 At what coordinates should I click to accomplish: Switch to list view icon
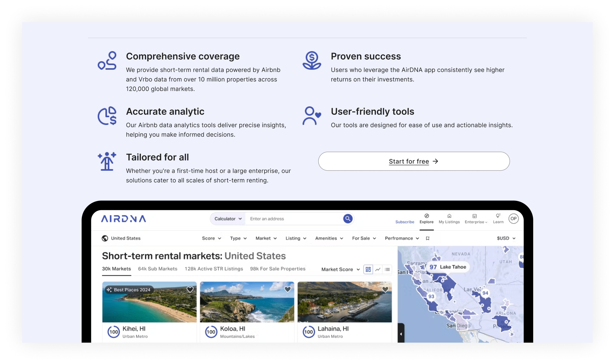[387, 269]
